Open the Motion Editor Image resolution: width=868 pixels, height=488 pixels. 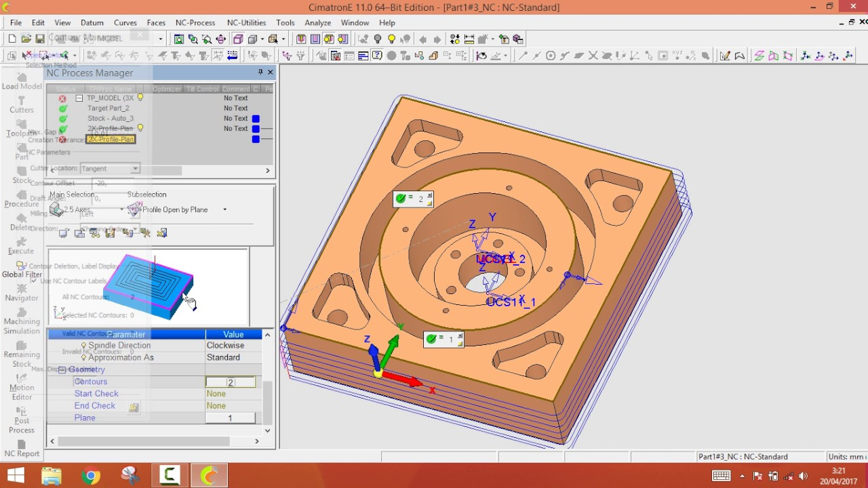coord(22,387)
